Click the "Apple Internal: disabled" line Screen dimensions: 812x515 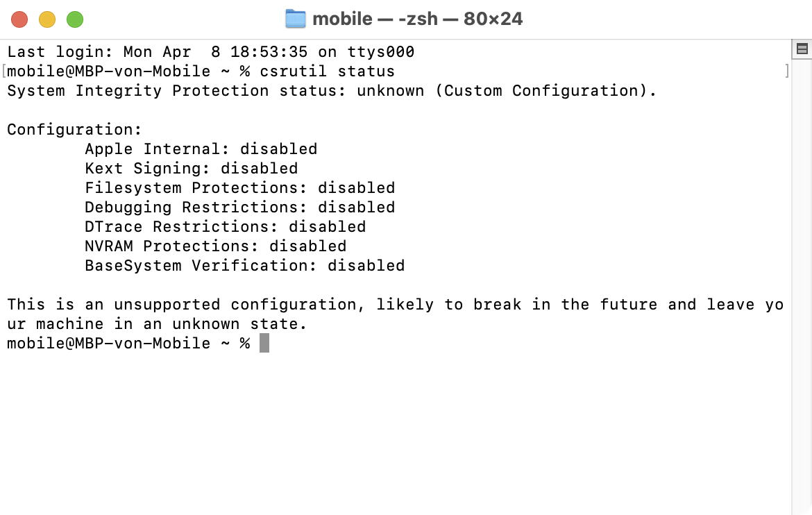pos(201,149)
